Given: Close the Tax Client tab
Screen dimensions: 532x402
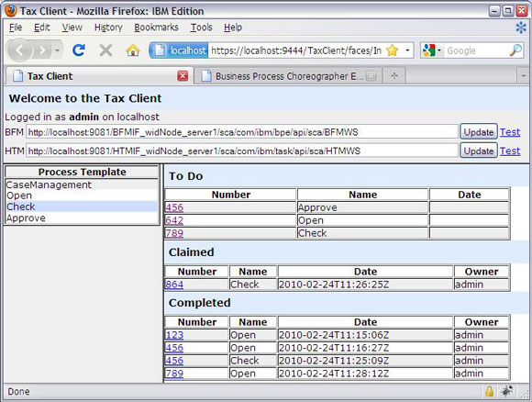Looking at the screenshot, I should point(183,75).
